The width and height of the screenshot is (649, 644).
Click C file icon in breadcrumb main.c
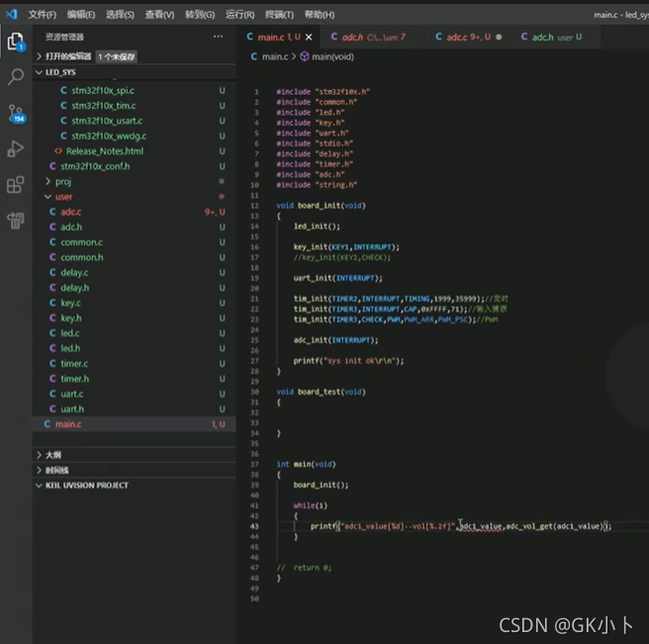pyautogui.click(x=253, y=56)
